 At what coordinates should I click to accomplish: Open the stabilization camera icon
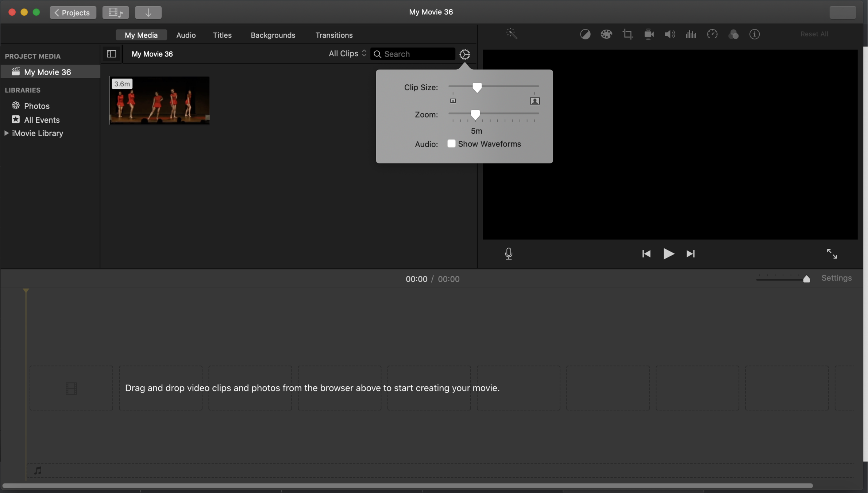[x=649, y=34]
